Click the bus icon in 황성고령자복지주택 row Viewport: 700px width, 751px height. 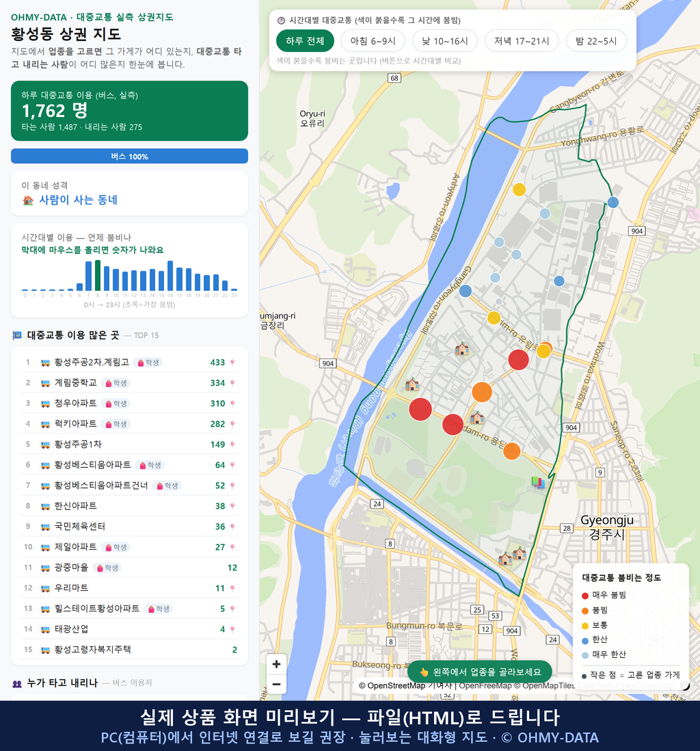[46, 650]
